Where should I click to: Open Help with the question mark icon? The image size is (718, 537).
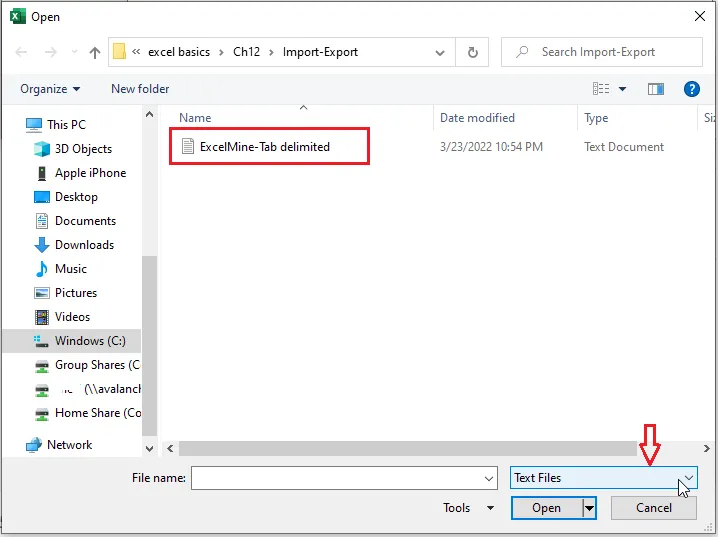691,89
